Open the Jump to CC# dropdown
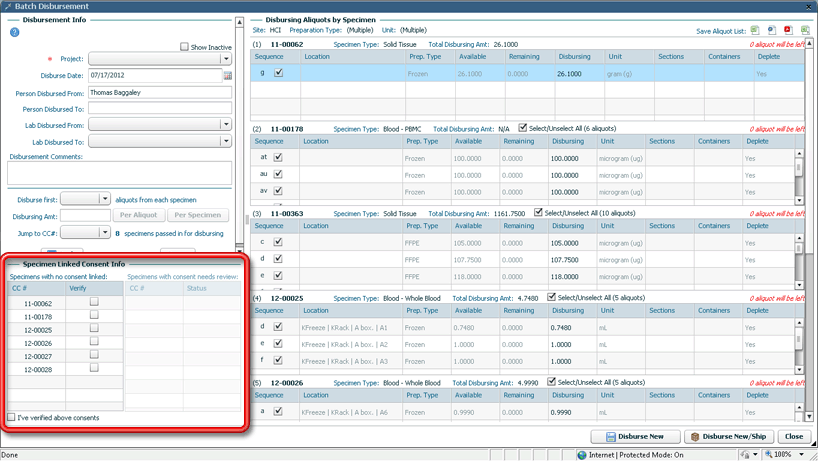Screen dimensions: 818x461 pos(104,232)
